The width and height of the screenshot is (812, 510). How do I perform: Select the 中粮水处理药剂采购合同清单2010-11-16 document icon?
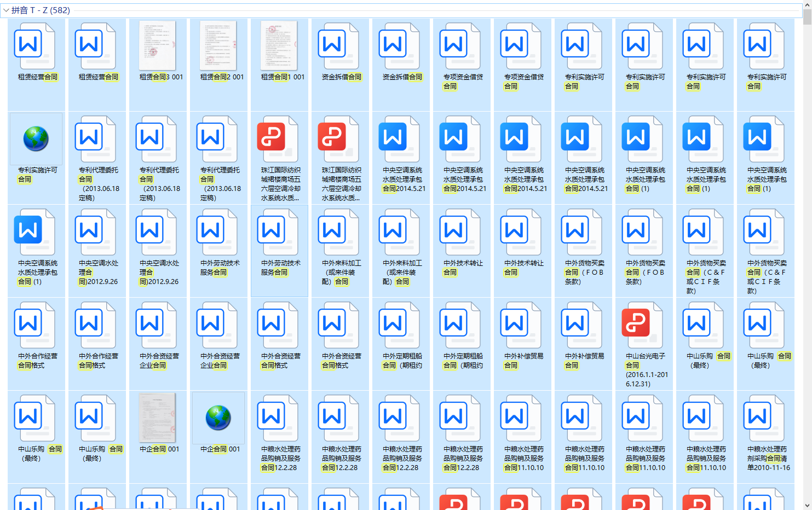757,418
